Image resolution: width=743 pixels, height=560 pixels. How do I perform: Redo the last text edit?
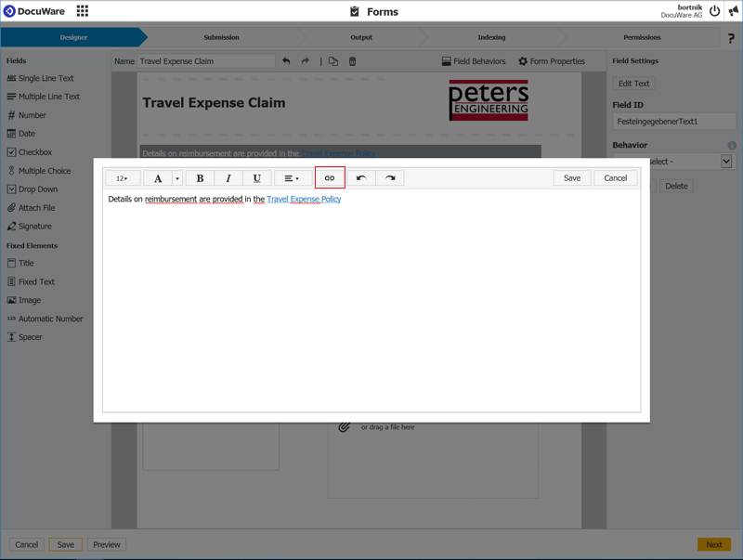[390, 178]
